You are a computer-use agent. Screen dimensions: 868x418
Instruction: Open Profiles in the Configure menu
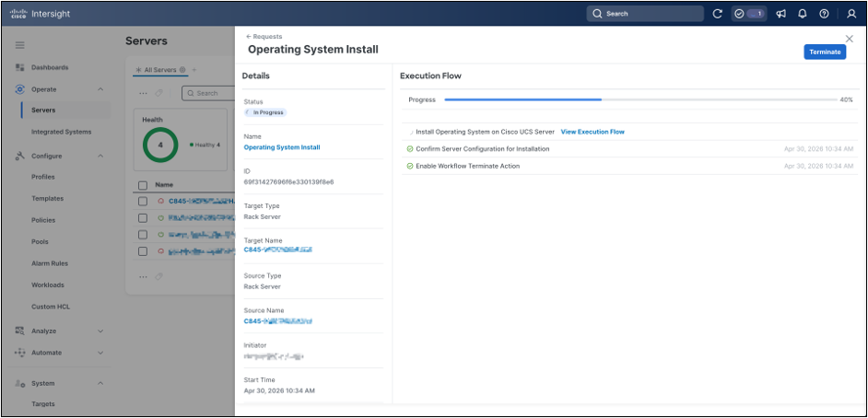(43, 177)
